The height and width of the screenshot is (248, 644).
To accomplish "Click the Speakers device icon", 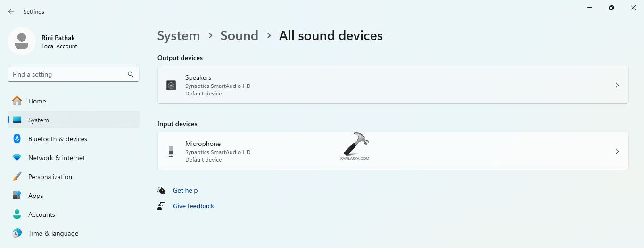I will point(171,86).
